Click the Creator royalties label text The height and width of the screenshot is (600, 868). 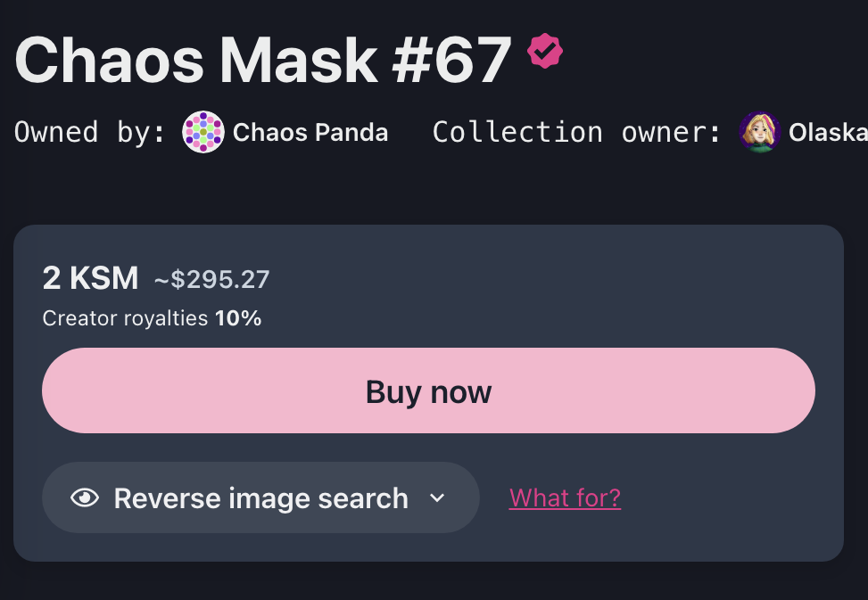(x=125, y=318)
